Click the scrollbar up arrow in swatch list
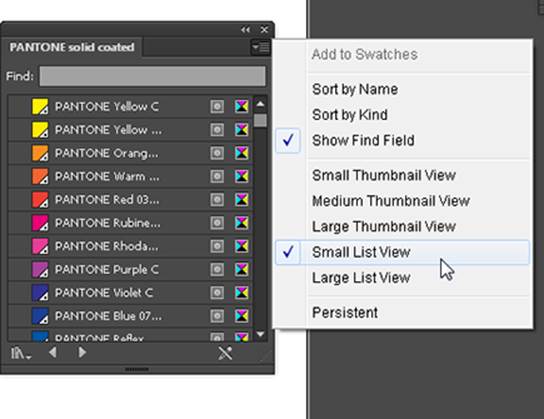The width and height of the screenshot is (544, 419). coord(260,104)
